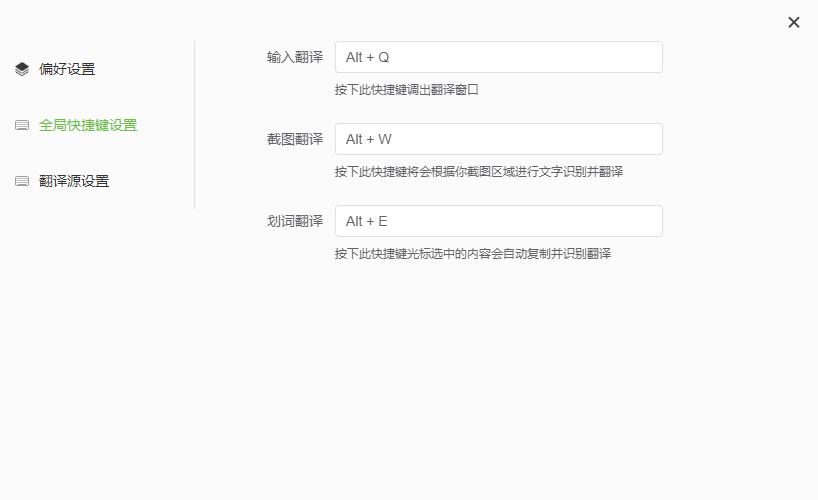Image resolution: width=818 pixels, height=500 pixels.
Task: Click the Alt + W shortcut value
Action: [x=369, y=139]
